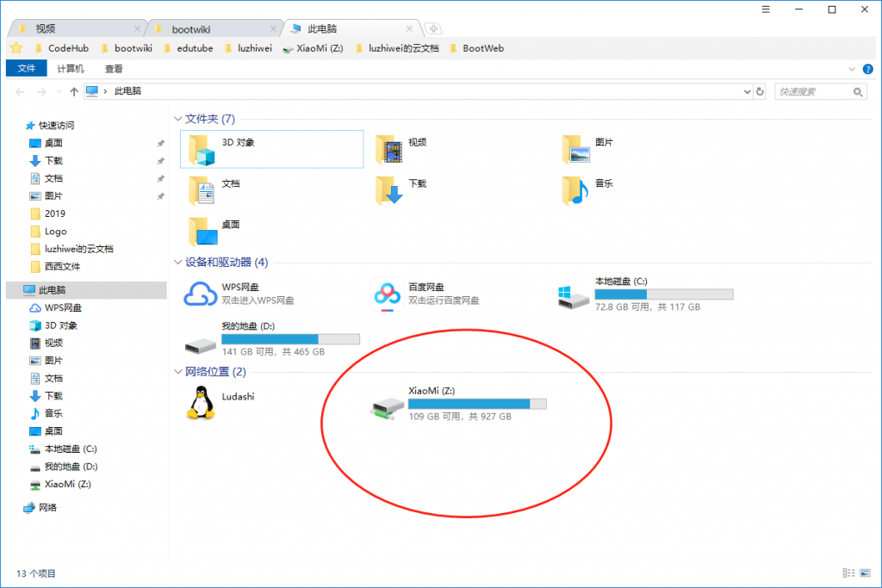Open the 图片 folder in main pane
The width and height of the screenshot is (882, 588).
click(x=576, y=150)
